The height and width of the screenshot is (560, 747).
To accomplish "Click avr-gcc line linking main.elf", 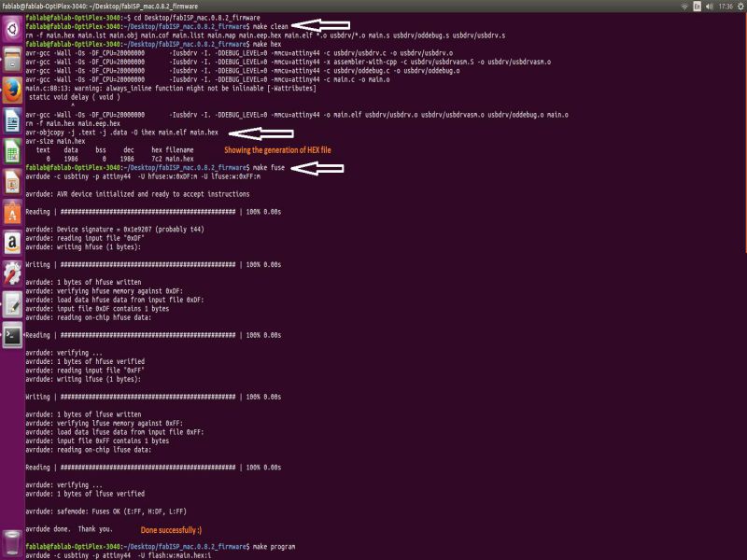I will tap(297, 115).
